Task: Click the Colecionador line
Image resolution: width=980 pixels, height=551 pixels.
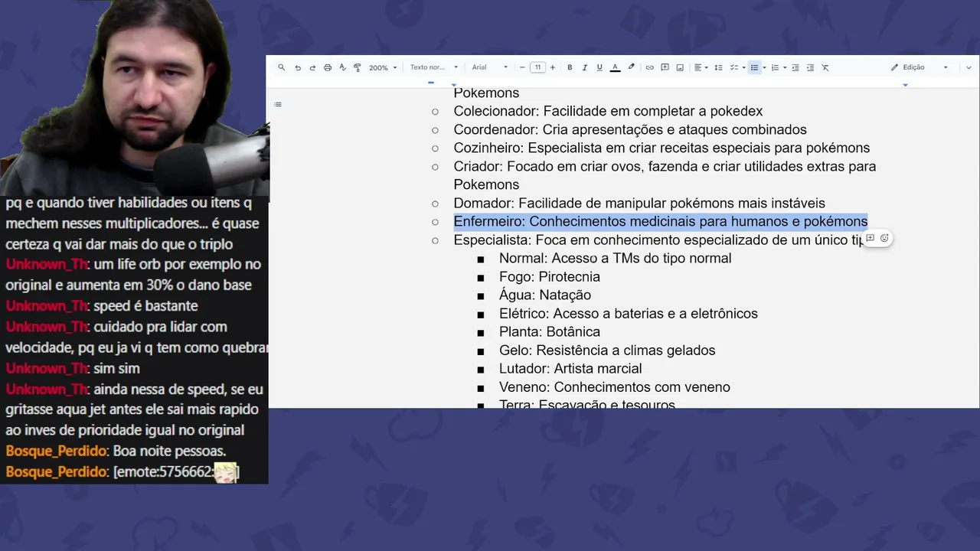Action: (608, 111)
